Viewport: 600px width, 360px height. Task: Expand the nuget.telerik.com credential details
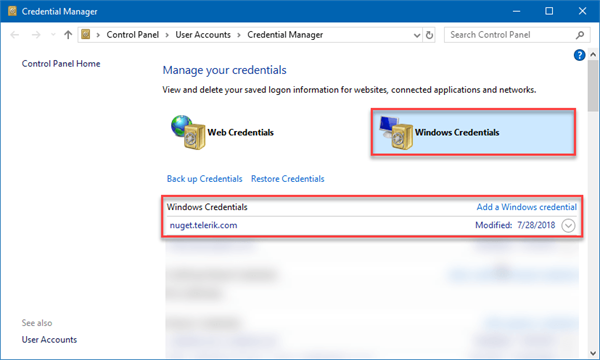click(x=568, y=225)
